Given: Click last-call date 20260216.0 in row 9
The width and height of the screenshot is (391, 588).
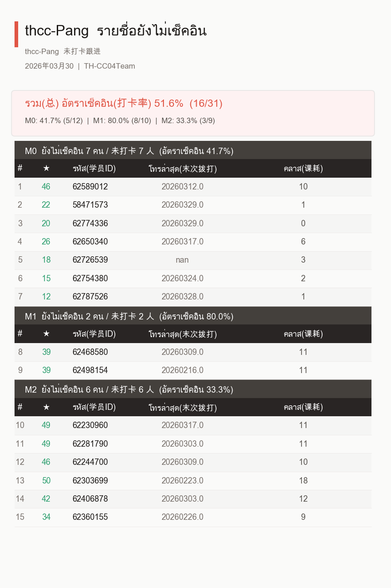Looking at the screenshot, I should [x=183, y=370].
